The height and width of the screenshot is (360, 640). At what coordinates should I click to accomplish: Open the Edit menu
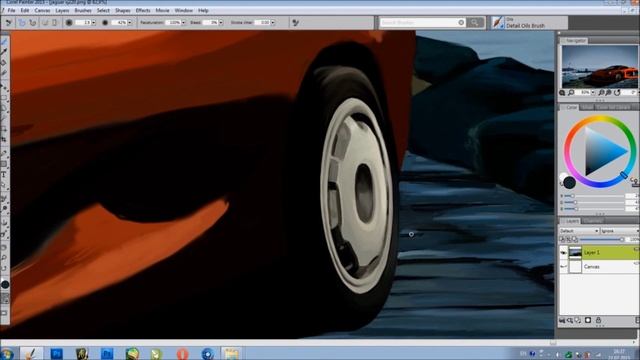tap(25, 11)
